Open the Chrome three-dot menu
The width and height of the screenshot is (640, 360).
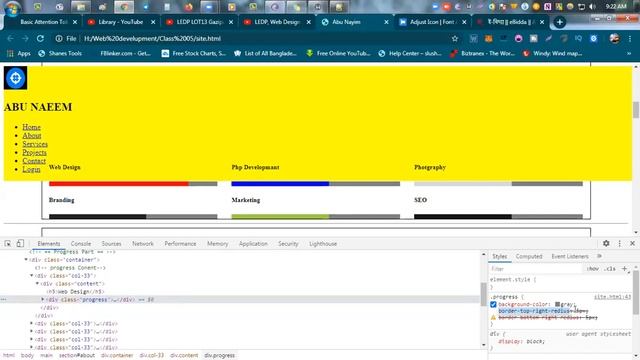point(630,38)
